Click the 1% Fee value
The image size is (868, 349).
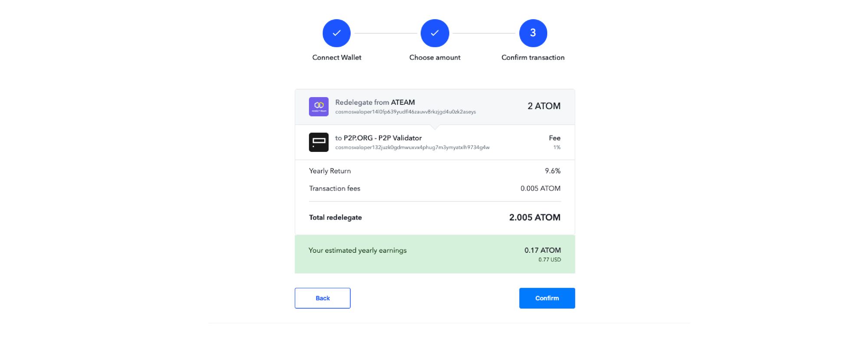pos(557,148)
